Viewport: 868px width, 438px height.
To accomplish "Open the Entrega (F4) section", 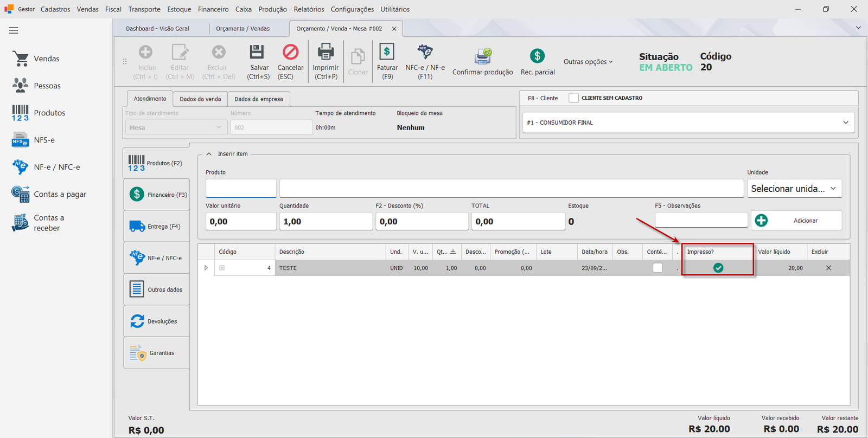I will click(157, 227).
